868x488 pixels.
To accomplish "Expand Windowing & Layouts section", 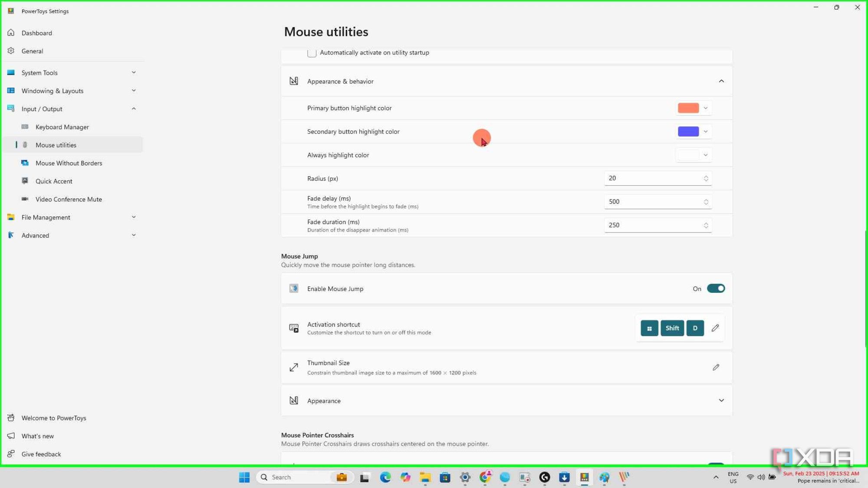I will (x=73, y=91).
